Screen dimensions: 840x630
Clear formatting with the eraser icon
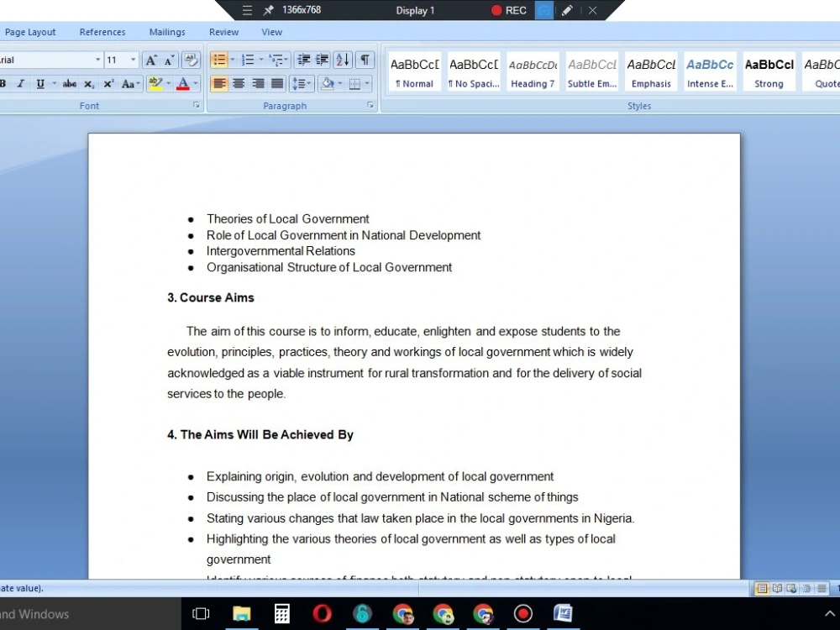click(x=191, y=60)
